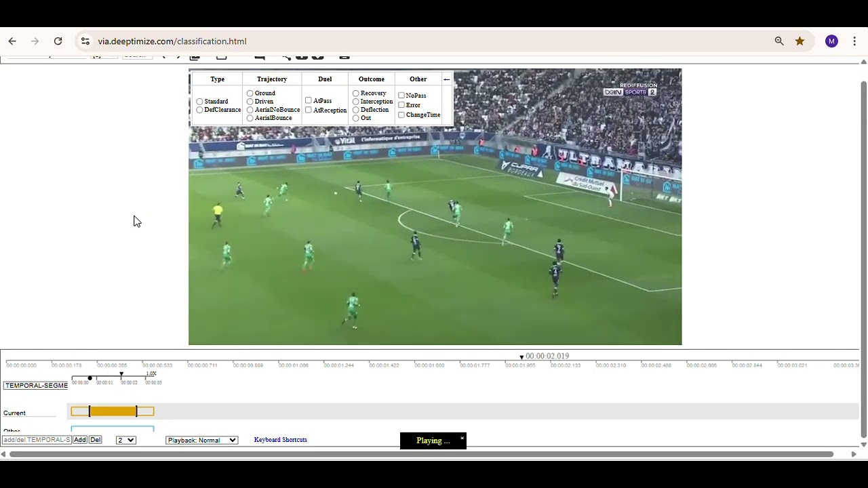Enable the AtPass duel checkbox
The image size is (868, 488).
pos(308,100)
